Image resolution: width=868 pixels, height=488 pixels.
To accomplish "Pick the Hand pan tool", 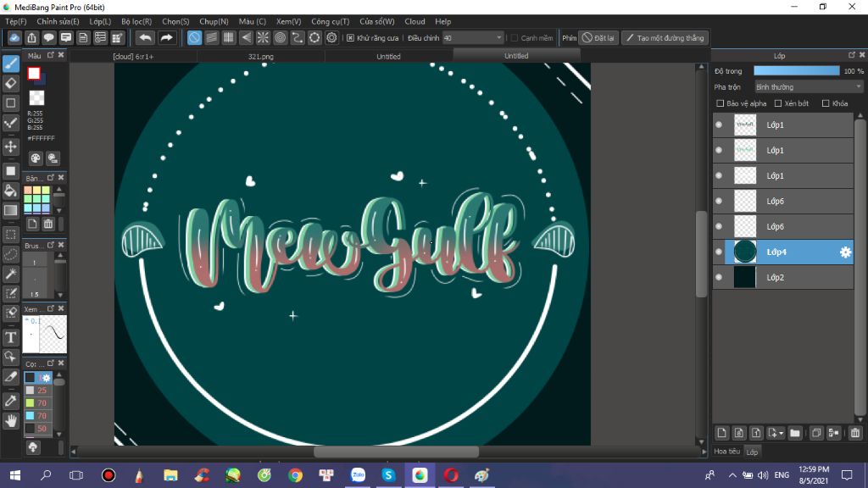I will pyautogui.click(x=11, y=420).
